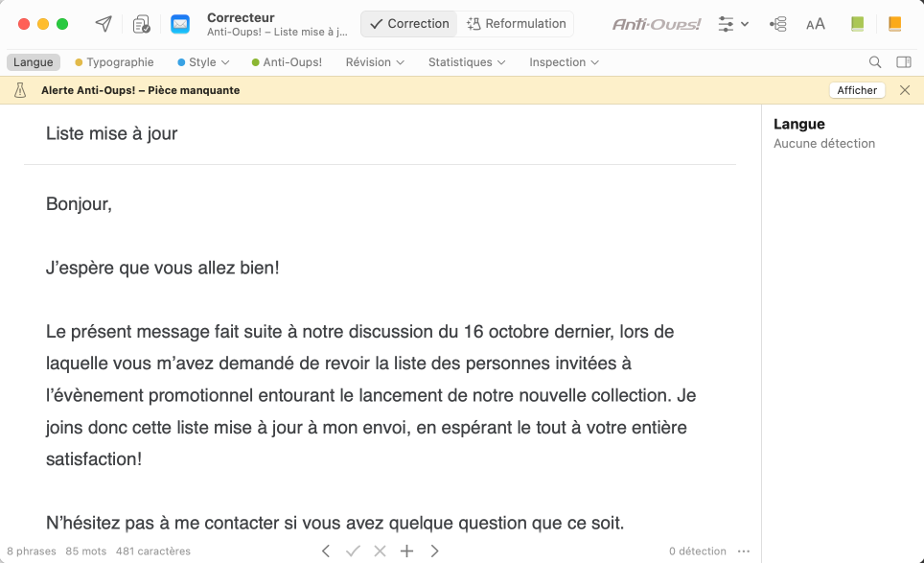Open the Anti-Oups! logo button

[657, 24]
